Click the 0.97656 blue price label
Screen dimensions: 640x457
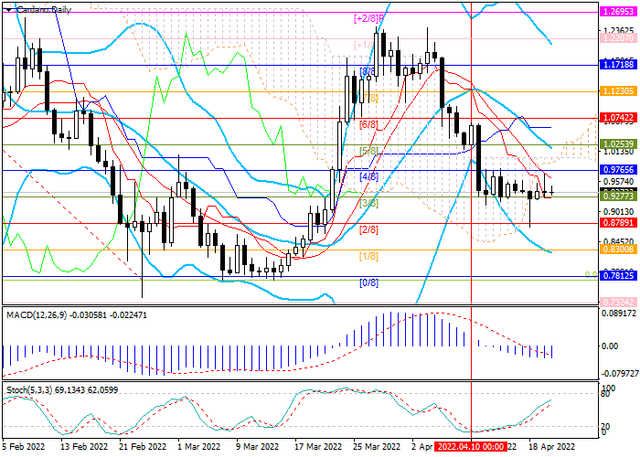[618, 170]
